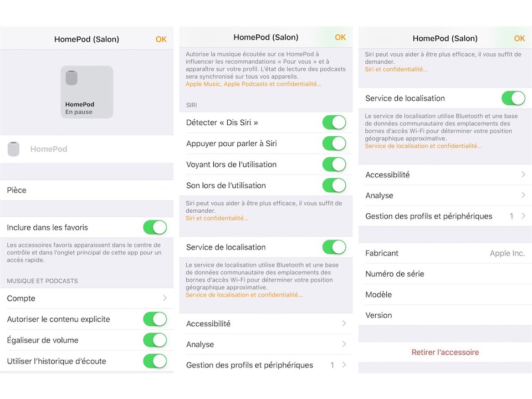Switch off Détecter « Dis Siri »
The image size is (532, 399).
click(334, 122)
